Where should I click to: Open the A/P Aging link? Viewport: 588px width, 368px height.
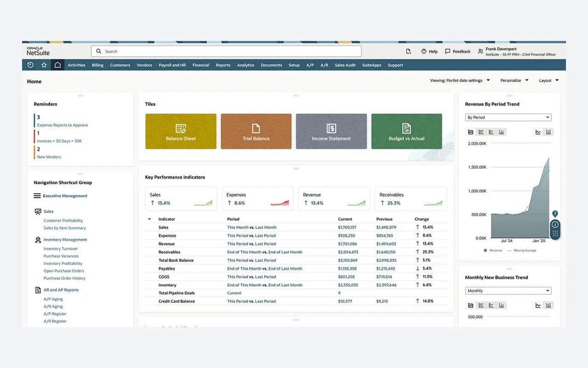[x=53, y=299]
